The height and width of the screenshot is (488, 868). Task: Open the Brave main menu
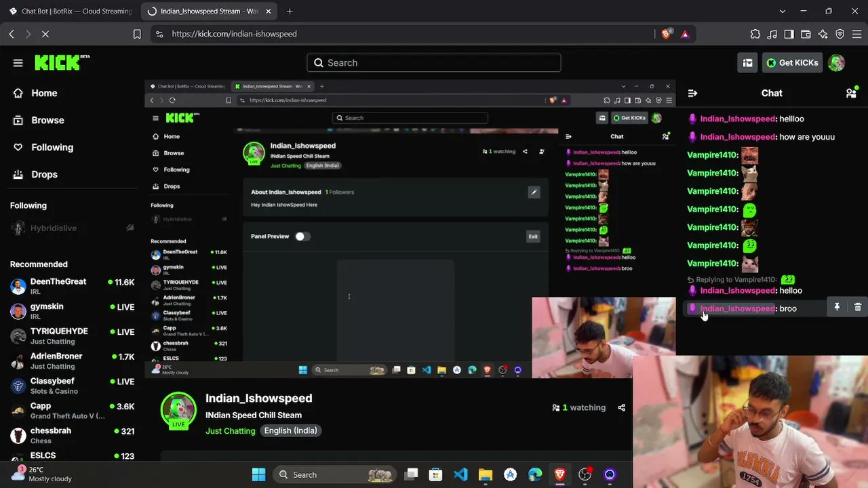point(856,34)
